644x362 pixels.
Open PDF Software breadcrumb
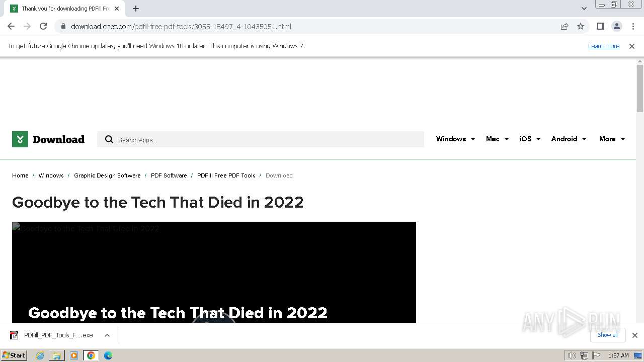pos(169,175)
